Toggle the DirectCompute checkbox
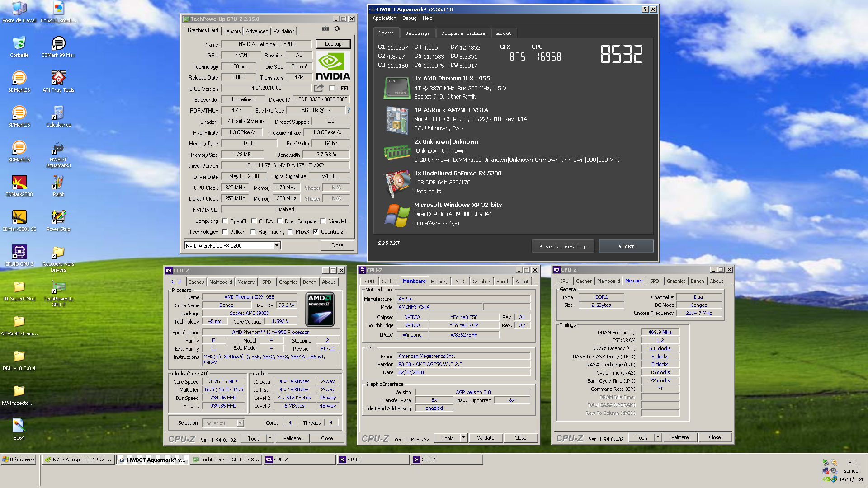Screen dimensions: 868x488 (x=279, y=221)
